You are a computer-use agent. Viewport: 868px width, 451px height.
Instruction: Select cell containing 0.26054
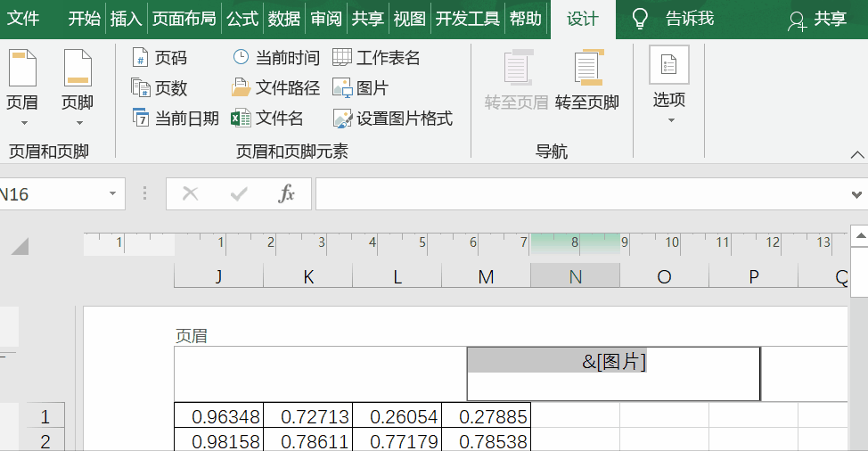(x=397, y=415)
